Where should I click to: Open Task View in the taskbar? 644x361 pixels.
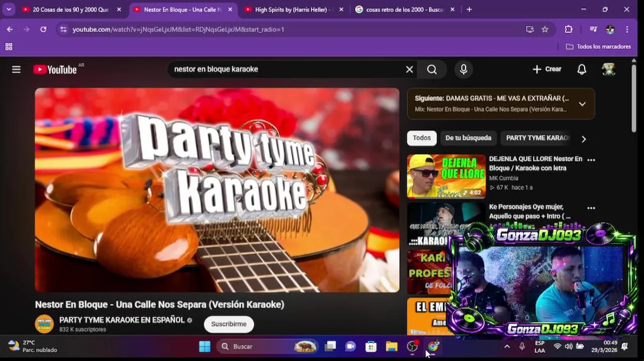tap(330, 346)
